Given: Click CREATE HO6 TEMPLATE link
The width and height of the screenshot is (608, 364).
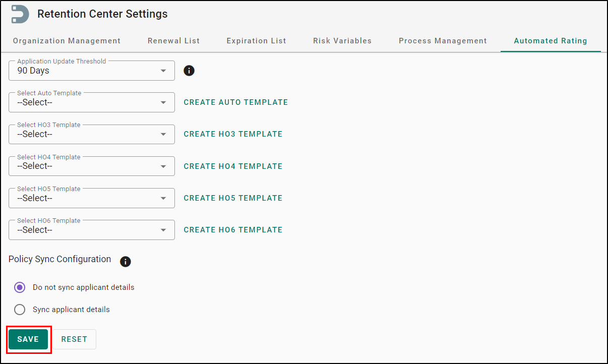Looking at the screenshot, I should click(x=233, y=230).
